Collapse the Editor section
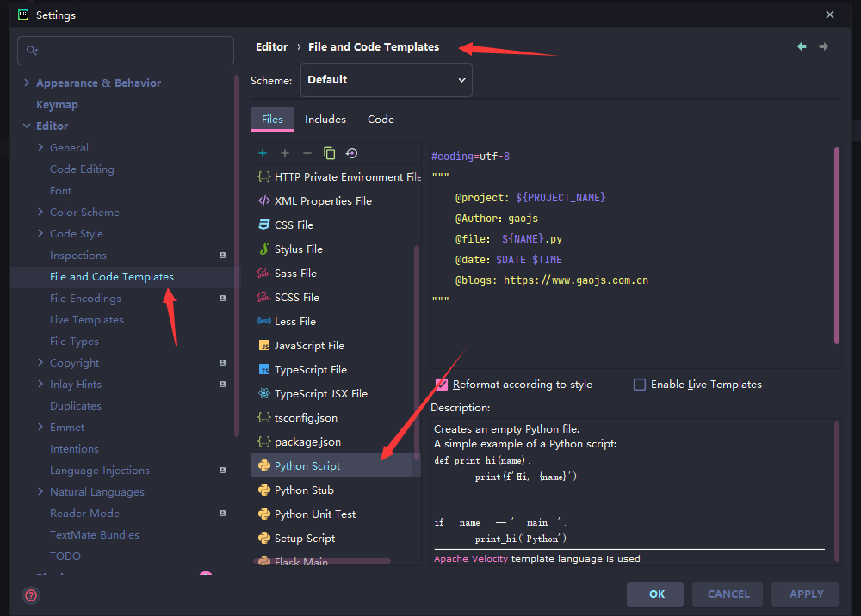The height and width of the screenshot is (616, 861). pos(27,126)
